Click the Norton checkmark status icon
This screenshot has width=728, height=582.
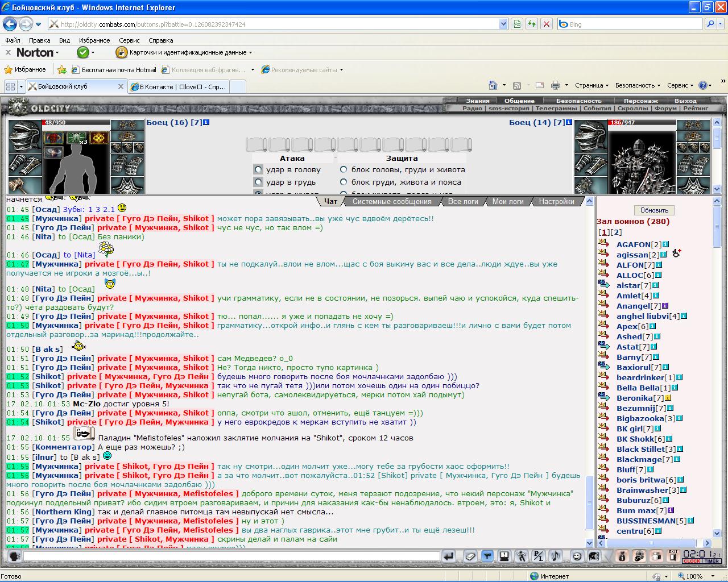pyautogui.click(x=83, y=52)
